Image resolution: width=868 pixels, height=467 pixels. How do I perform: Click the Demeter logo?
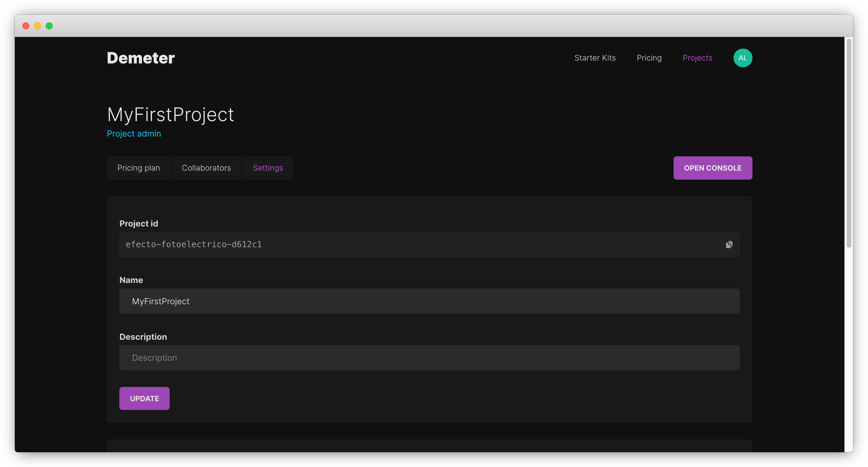141,58
